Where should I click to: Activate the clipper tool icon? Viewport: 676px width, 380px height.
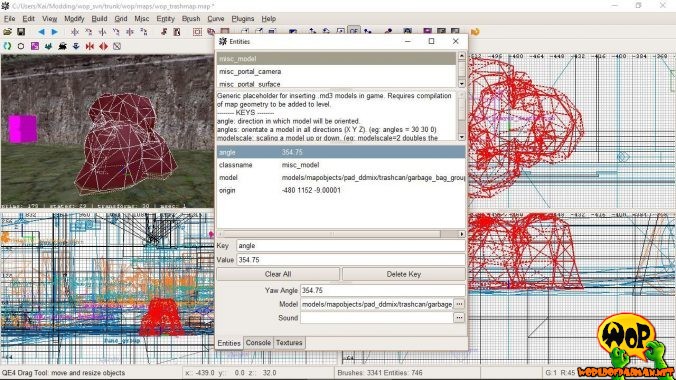pos(367,31)
